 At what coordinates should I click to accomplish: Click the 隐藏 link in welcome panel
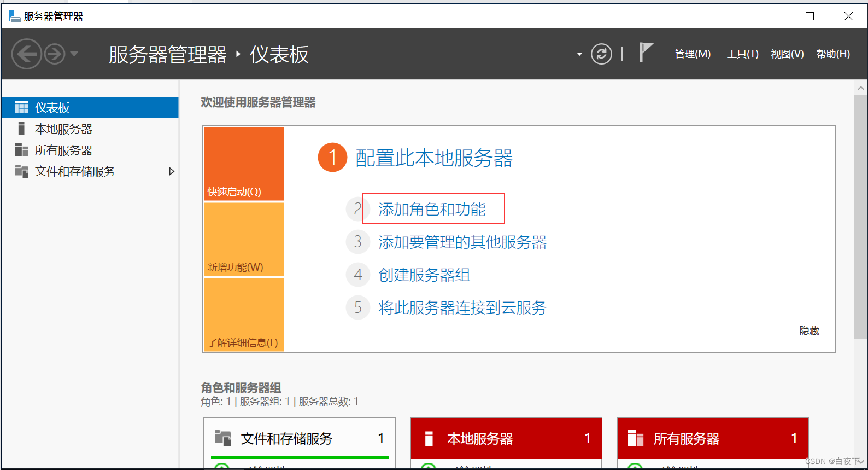click(809, 330)
